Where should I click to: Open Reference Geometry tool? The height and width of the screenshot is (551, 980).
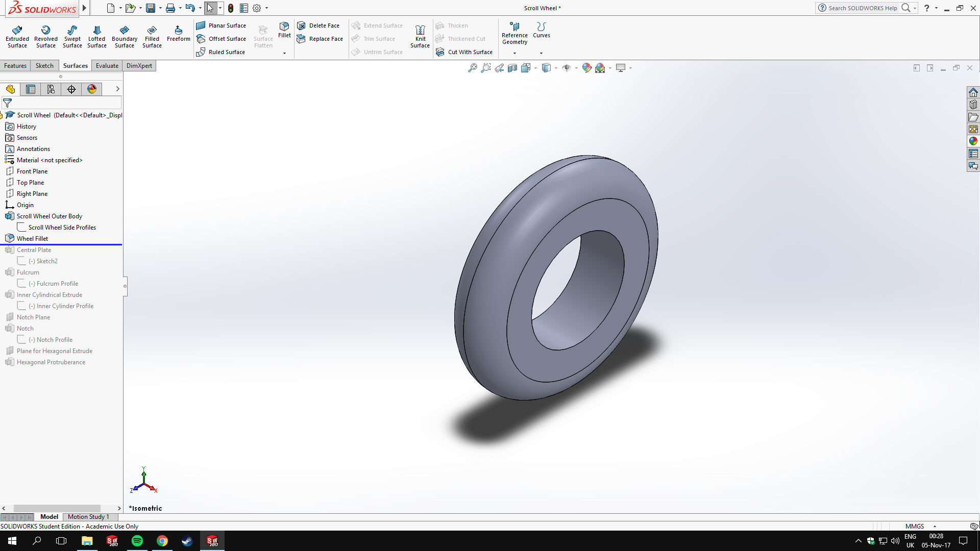[514, 34]
